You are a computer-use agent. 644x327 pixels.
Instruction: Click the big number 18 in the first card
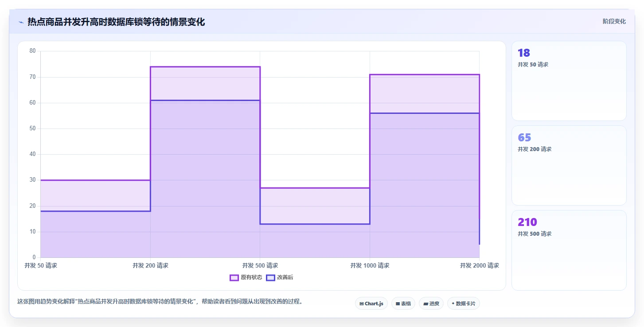[524, 53]
